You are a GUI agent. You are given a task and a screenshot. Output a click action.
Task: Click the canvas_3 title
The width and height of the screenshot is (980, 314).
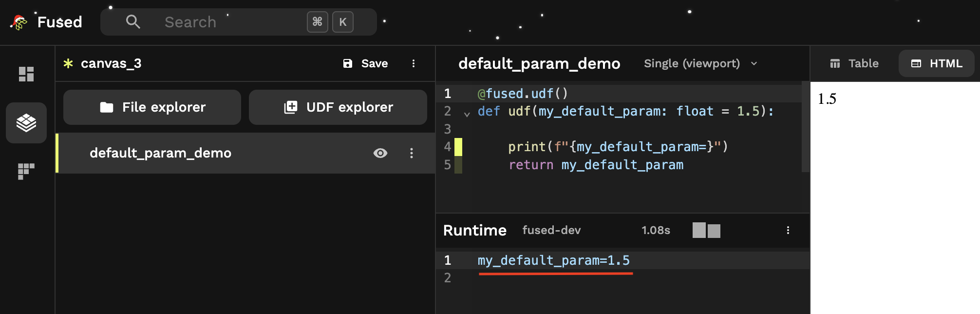[111, 63]
